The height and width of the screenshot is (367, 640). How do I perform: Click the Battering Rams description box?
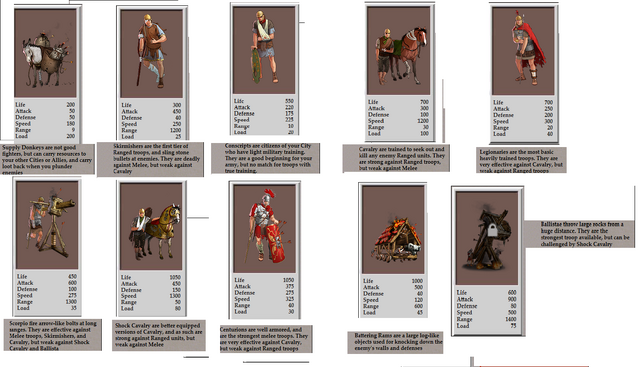tap(396, 342)
